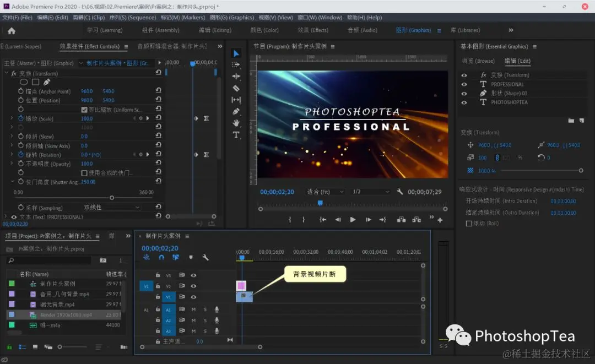The width and height of the screenshot is (595, 364).
Task: Toggle timeline snap magnet icon
Action: coord(161,258)
